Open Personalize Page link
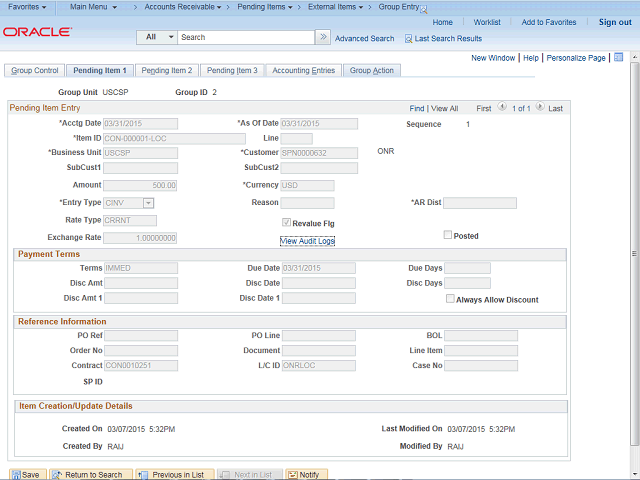This screenshot has height=480, width=640. coord(576,58)
